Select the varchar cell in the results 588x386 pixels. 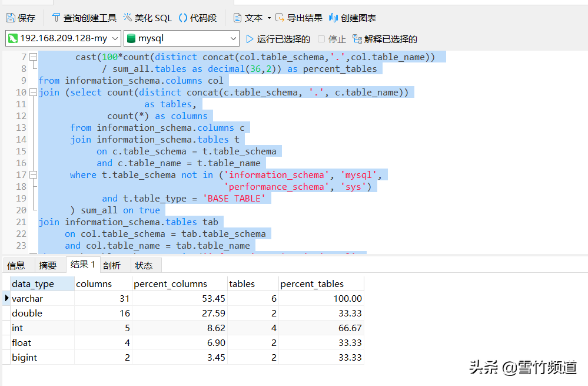point(28,299)
